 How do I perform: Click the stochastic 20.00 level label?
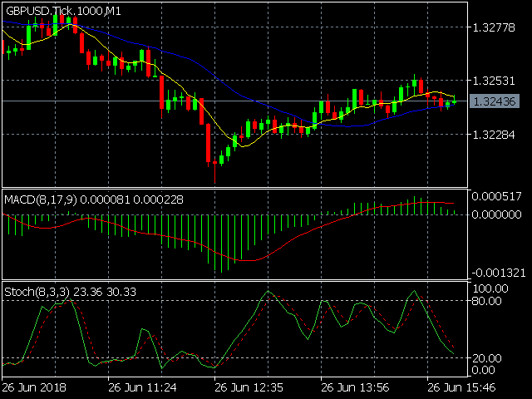pos(486,358)
